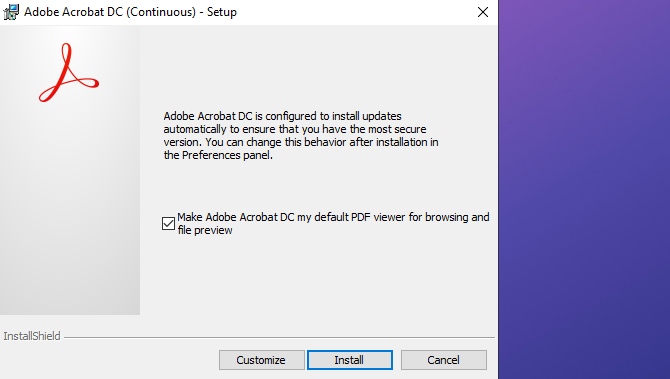670x379 pixels.
Task: Click the word 'Setup' in the title bar
Action: [222, 12]
